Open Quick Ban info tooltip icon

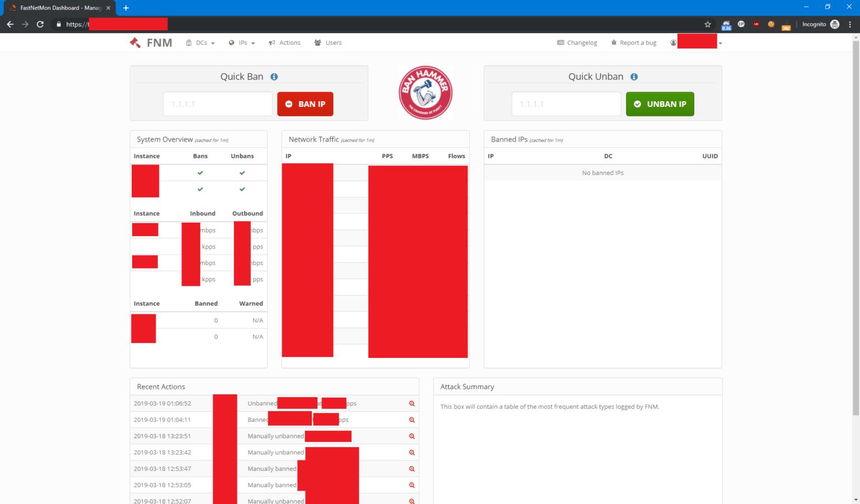(x=274, y=77)
